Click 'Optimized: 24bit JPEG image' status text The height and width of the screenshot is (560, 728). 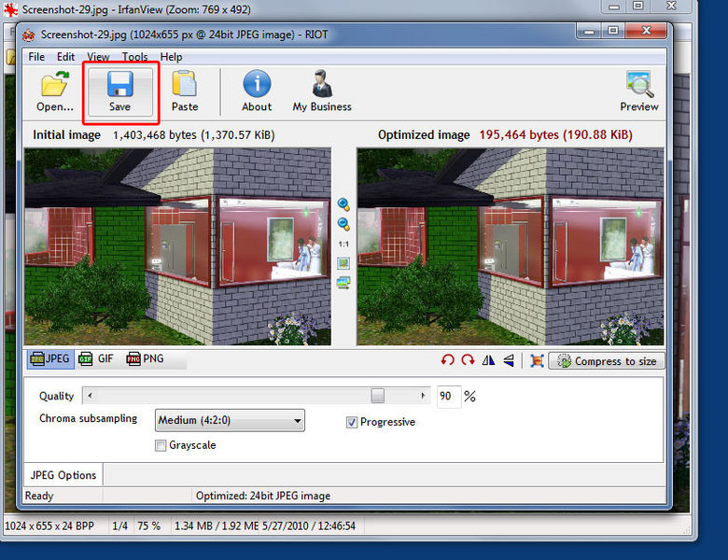click(263, 496)
